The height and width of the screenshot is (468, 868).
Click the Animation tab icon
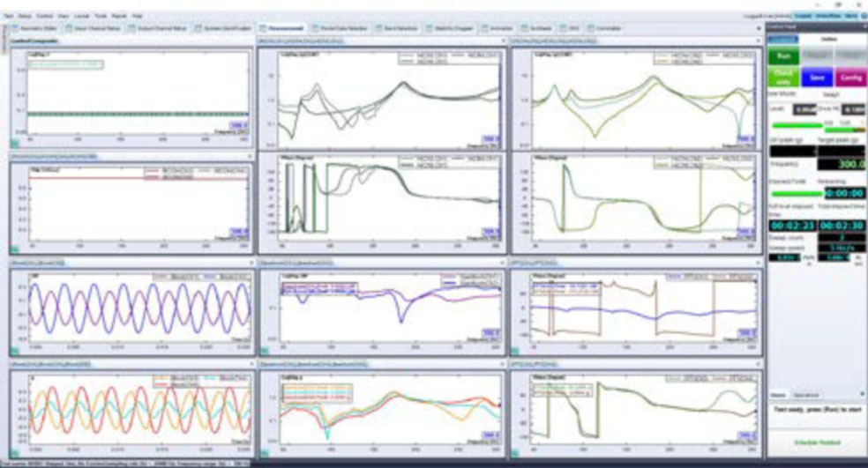point(486,28)
